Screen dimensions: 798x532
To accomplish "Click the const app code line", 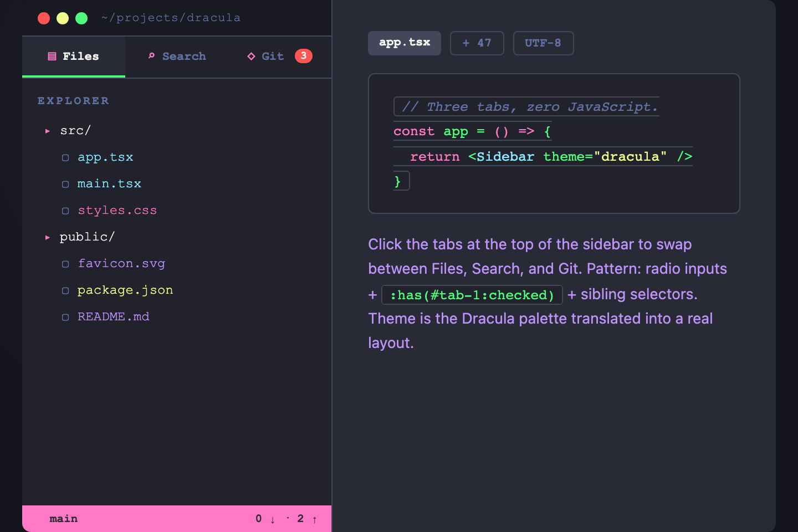I will pyautogui.click(x=472, y=131).
